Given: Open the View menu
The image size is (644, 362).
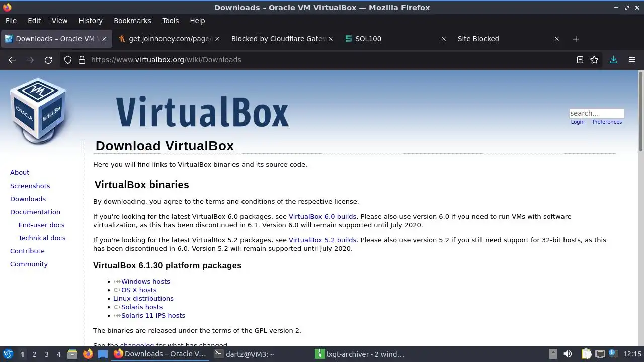Looking at the screenshot, I should pos(59,21).
